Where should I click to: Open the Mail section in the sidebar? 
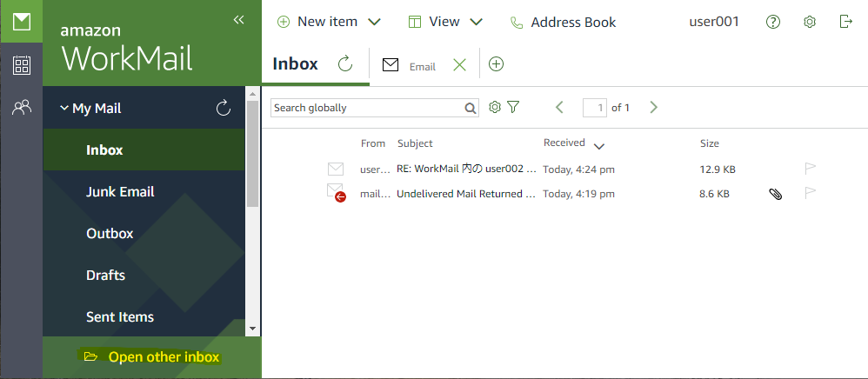21,22
